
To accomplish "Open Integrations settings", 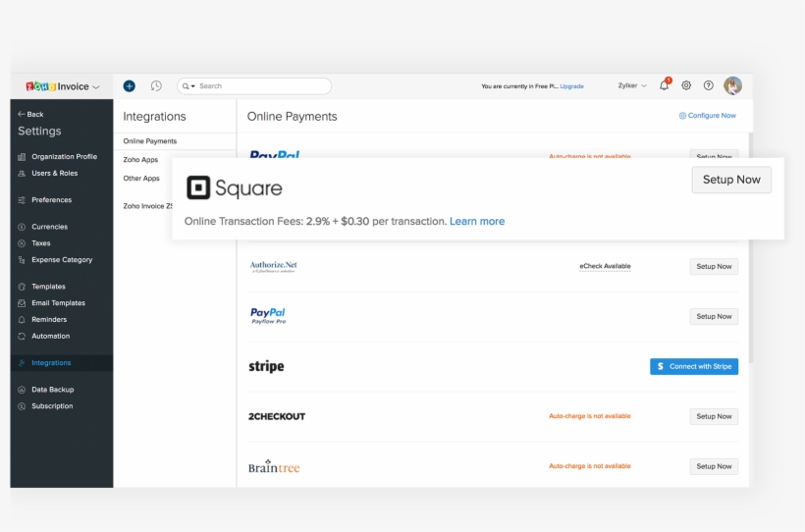I will (x=62, y=362).
